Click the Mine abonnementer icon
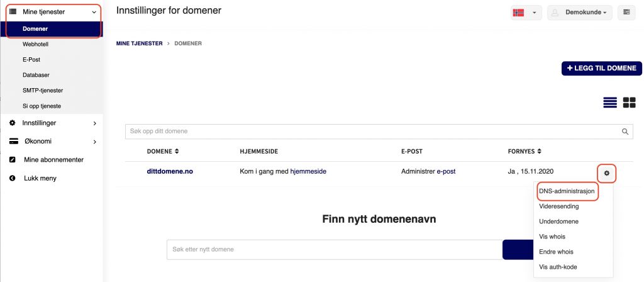Viewport: 644px width, 282px height. [13, 159]
